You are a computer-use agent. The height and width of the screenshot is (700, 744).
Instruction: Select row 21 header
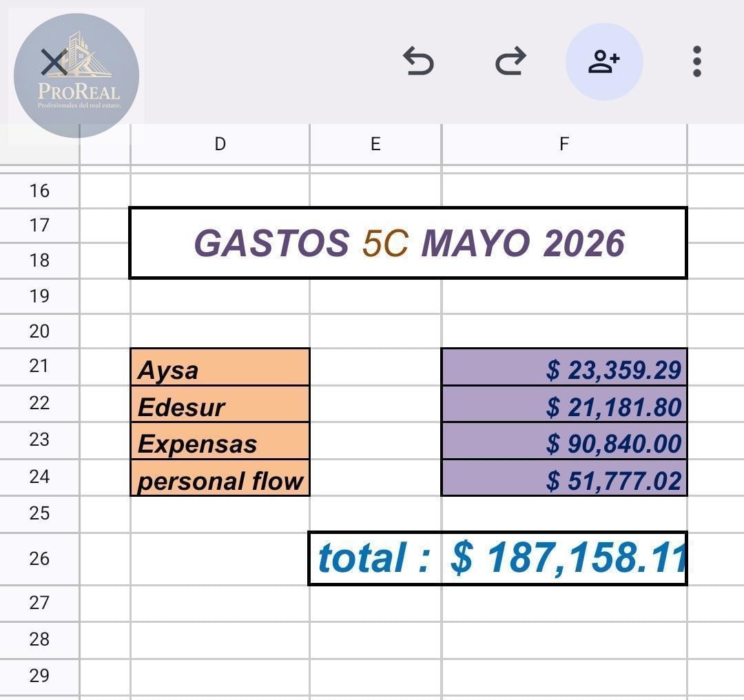[39, 367]
